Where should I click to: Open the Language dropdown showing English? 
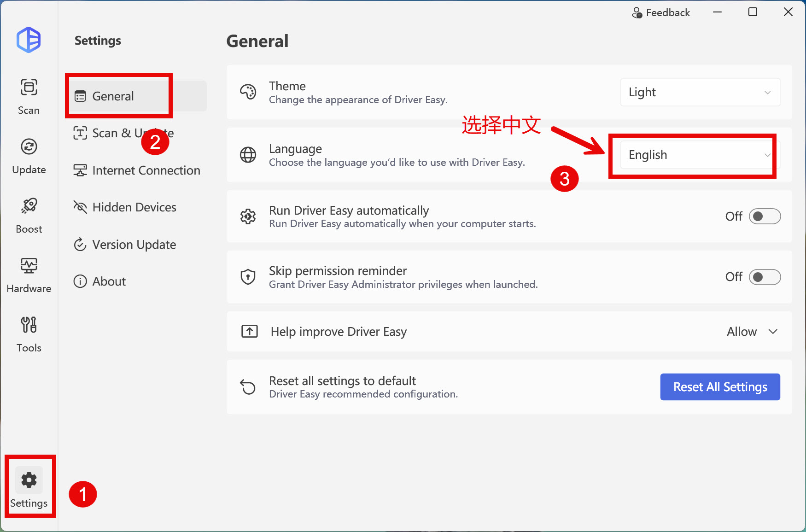[700, 155]
